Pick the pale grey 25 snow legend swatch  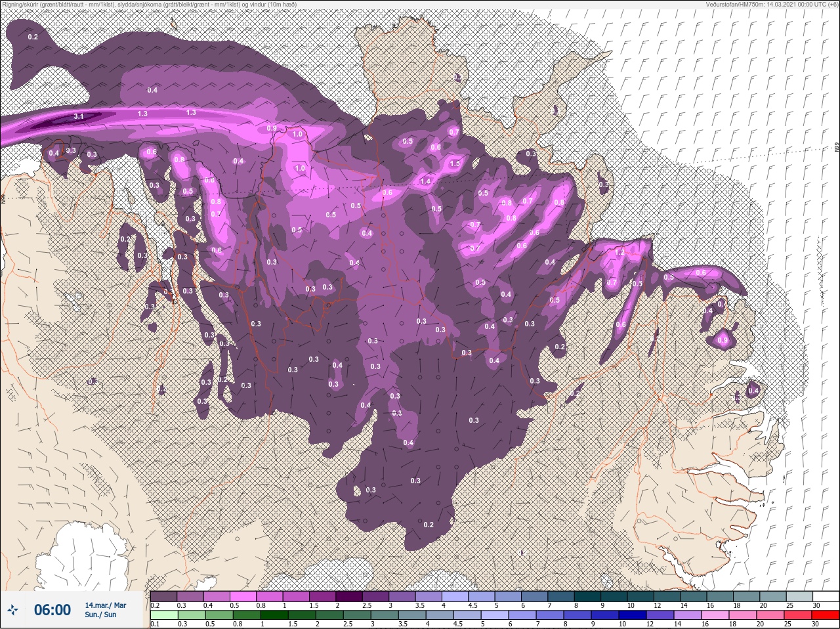(799, 596)
